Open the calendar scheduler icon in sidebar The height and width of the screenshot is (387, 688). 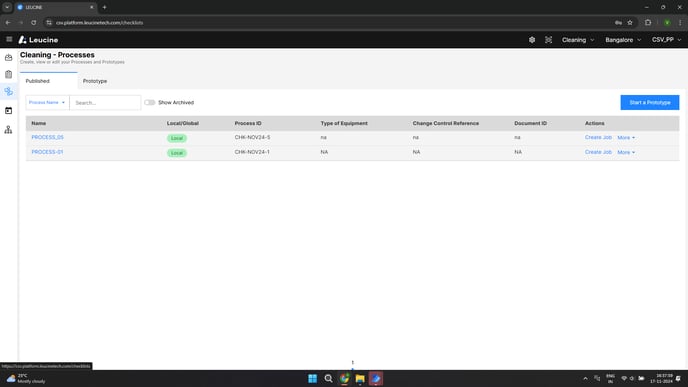[x=8, y=111]
